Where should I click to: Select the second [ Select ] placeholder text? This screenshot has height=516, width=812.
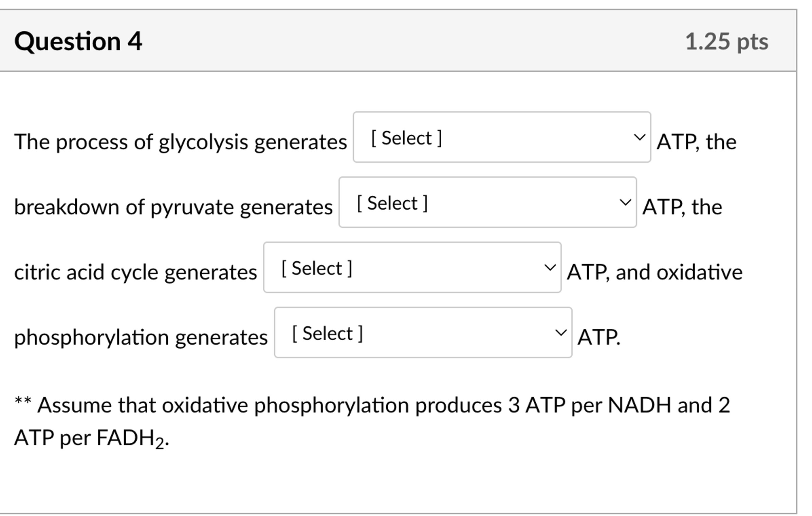393,203
